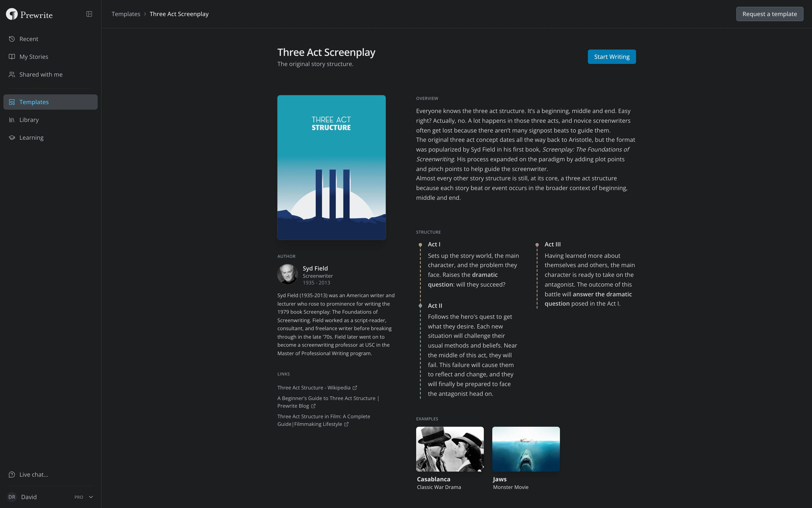Open Live chat... in the sidebar
This screenshot has width=812, height=508.
(x=50, y=475)
